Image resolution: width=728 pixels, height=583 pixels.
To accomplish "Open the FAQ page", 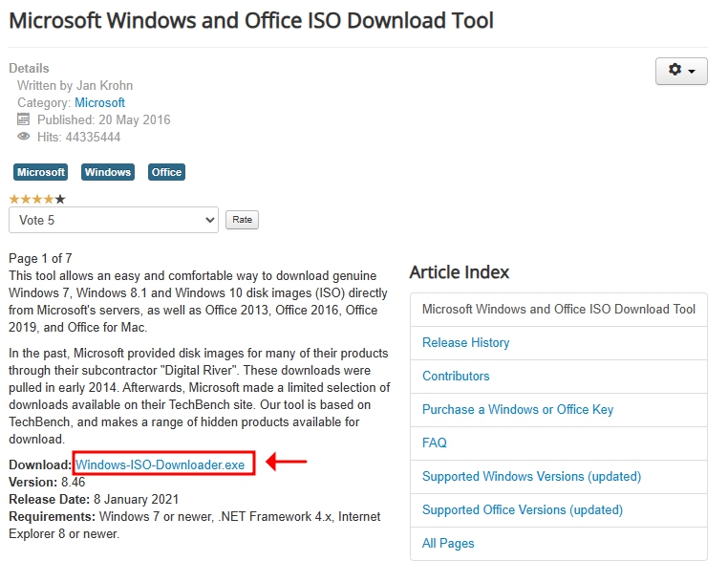I will [x=434, y=443].
